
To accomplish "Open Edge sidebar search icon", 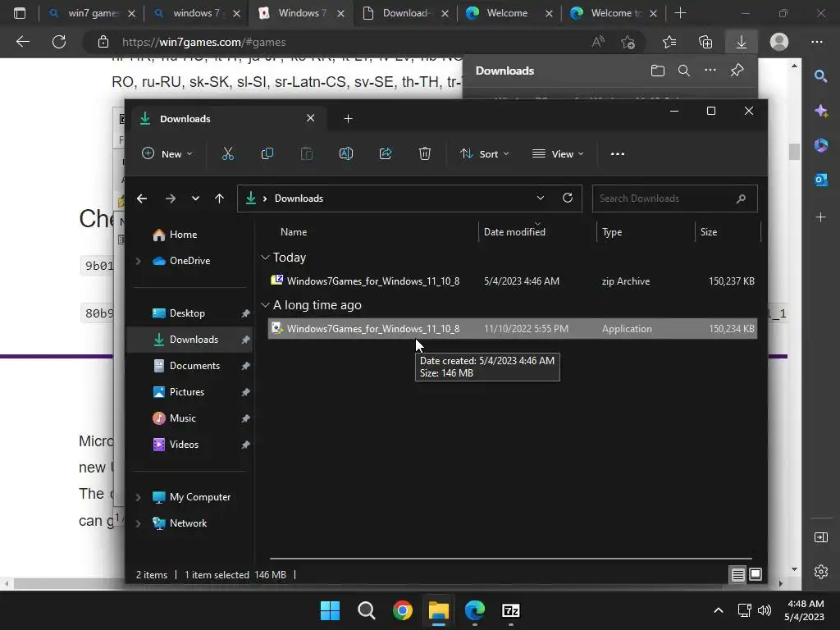I will click(x=820, y=76).
